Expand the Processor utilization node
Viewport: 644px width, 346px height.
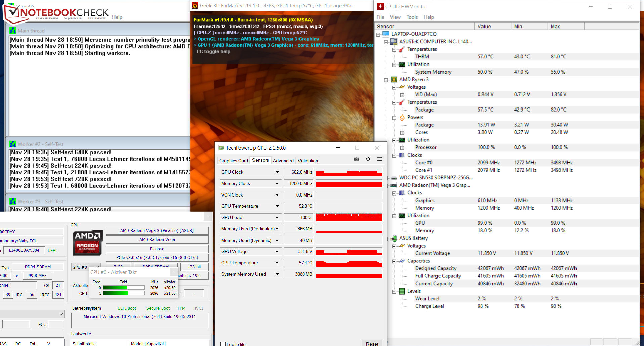402,148
